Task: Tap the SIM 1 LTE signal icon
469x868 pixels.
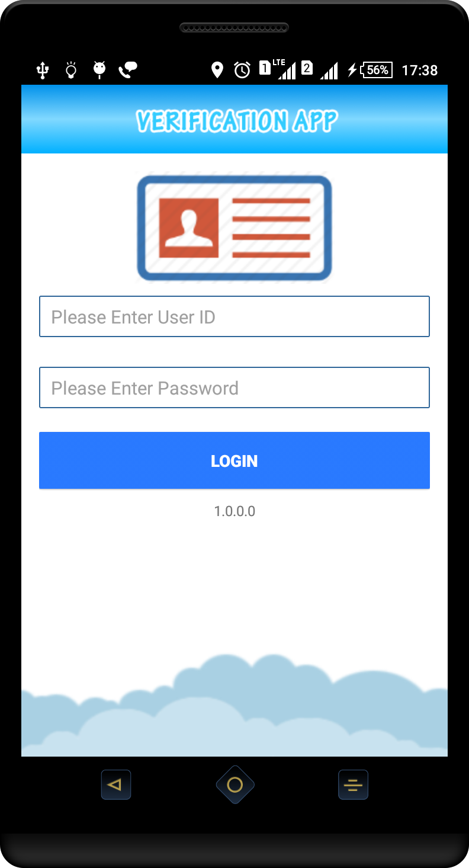Action: 278,69
